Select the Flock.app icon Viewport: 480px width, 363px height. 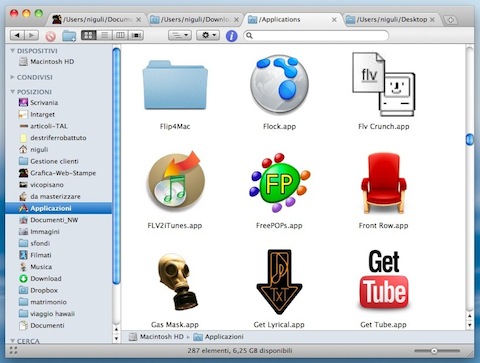(x=279, y=85)
